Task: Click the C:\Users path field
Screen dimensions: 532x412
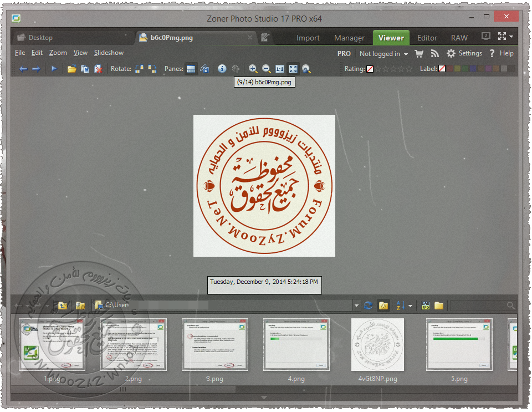Action: pos(222,305)
